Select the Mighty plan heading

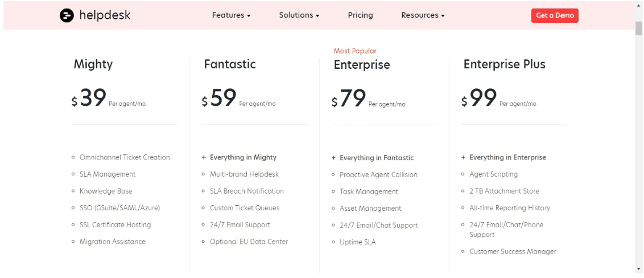[x=93, y=64]
